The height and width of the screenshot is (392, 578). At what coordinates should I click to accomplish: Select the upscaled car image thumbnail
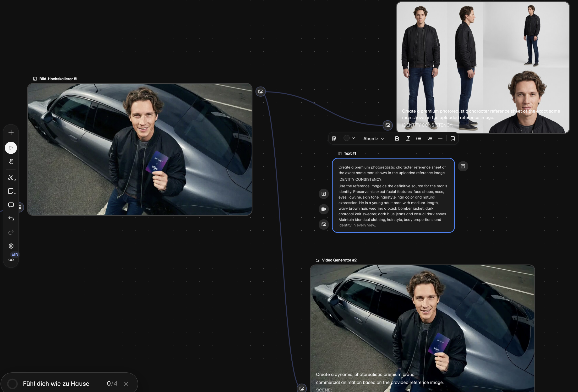click(x=140, y=149)
